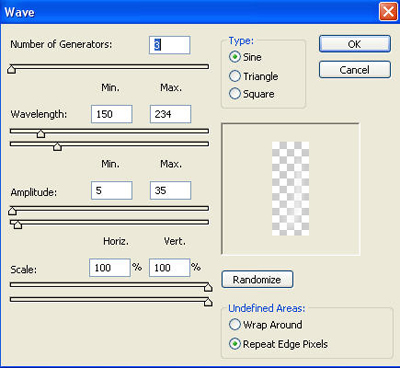Click the 'Scale:' label
The image size is (400, 368).
(24, 269)
